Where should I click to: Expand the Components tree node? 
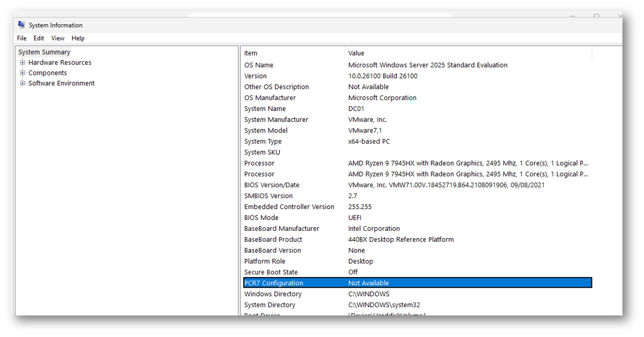point(23,73)
